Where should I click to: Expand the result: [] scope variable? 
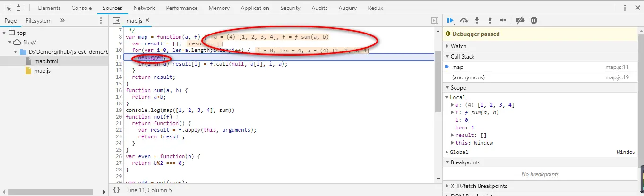453,135
